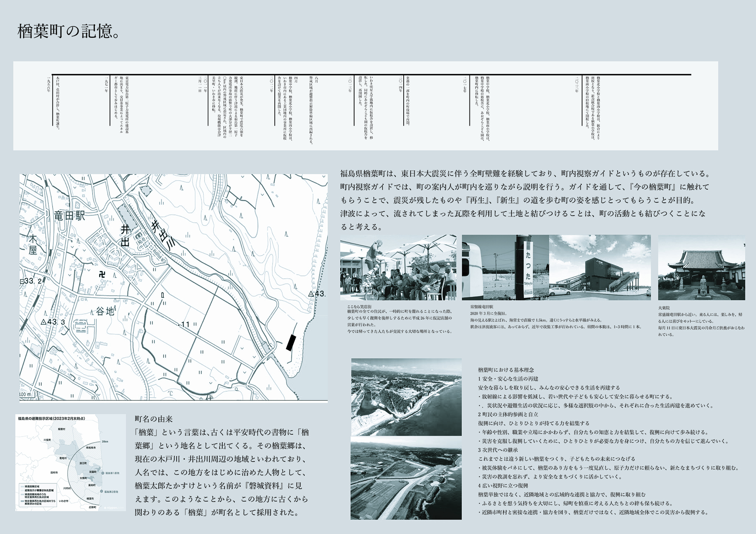756x534 pixels.
Task: Select the 二〇一七年 timeline entry
Action: [x=465, y=85]
